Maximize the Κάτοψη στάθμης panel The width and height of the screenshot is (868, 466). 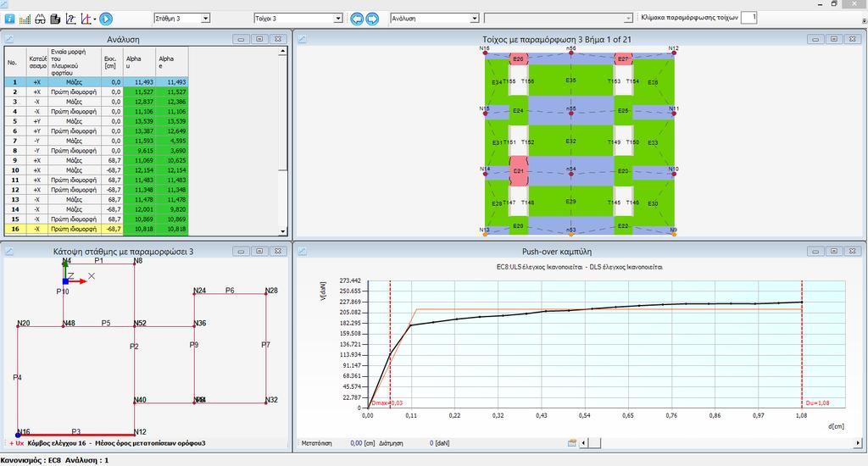259,252
